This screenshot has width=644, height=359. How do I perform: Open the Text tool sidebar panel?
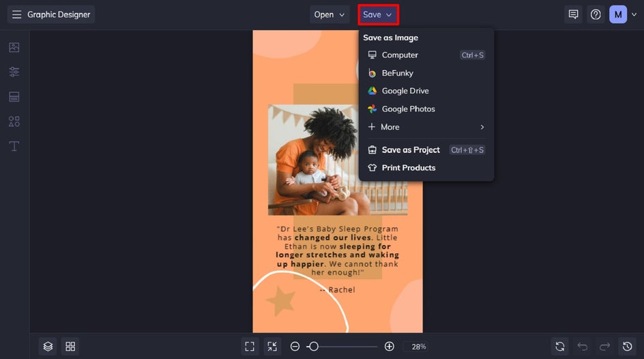[x=14, y=146]
